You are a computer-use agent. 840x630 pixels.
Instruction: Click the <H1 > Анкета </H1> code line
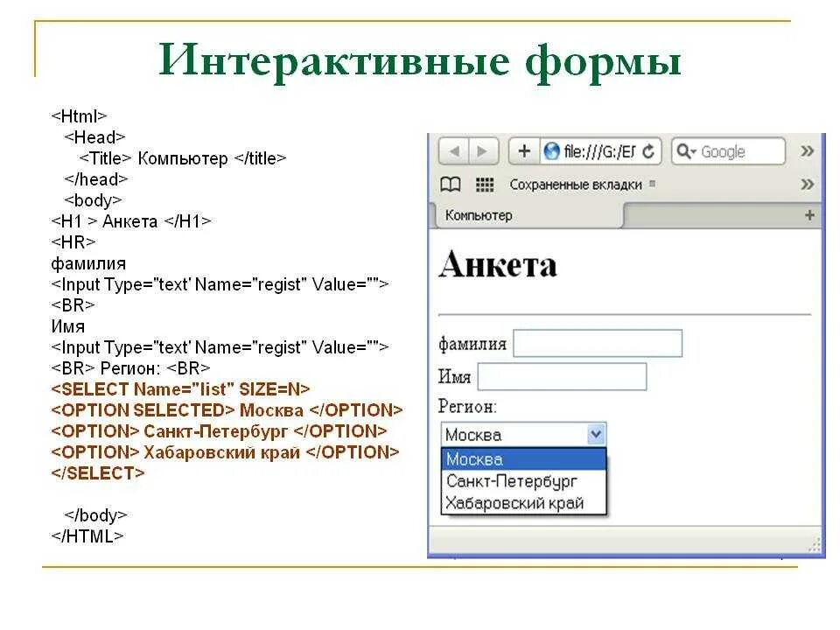coord(131,221)
